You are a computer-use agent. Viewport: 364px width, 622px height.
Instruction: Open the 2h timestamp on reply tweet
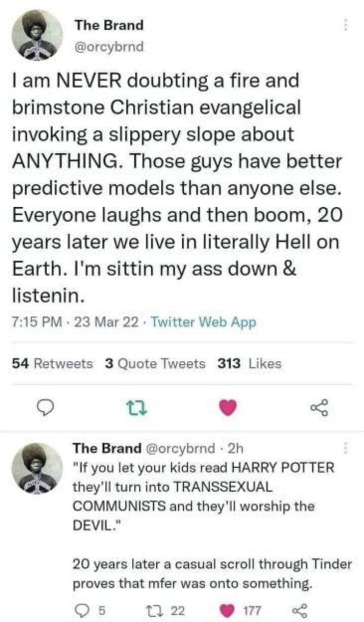coord(235,448)
